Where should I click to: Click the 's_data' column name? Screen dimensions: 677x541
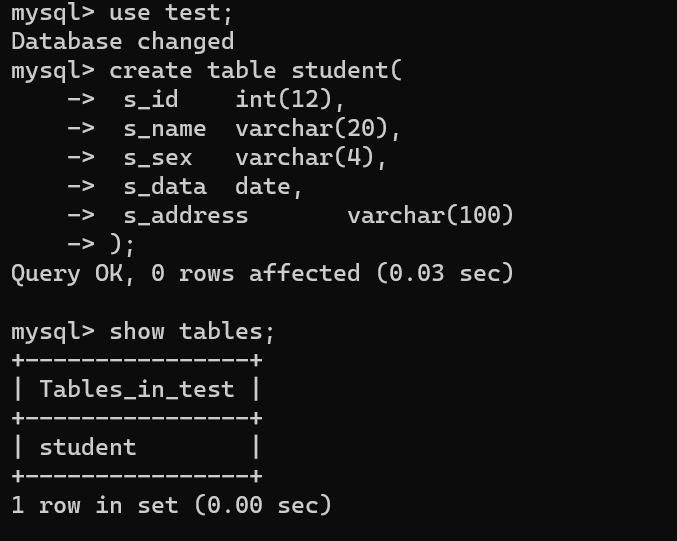click(165, 187)
